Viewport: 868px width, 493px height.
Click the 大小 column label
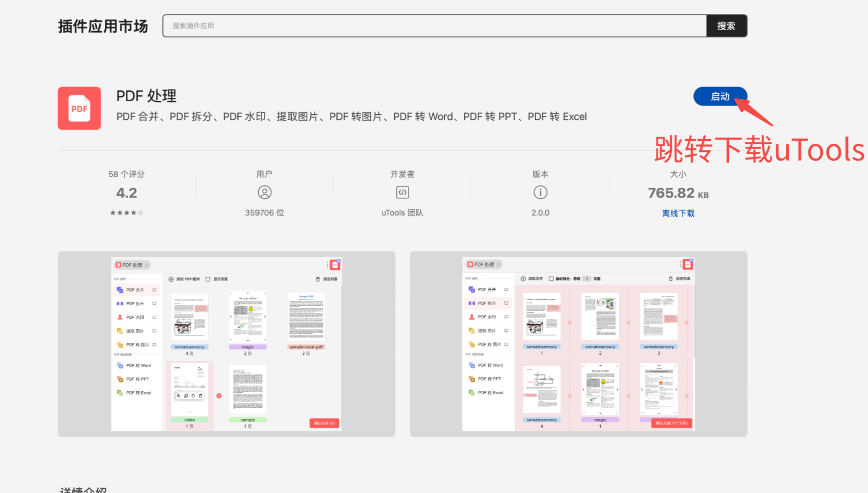pyautogui.click(x=678, y=174)
